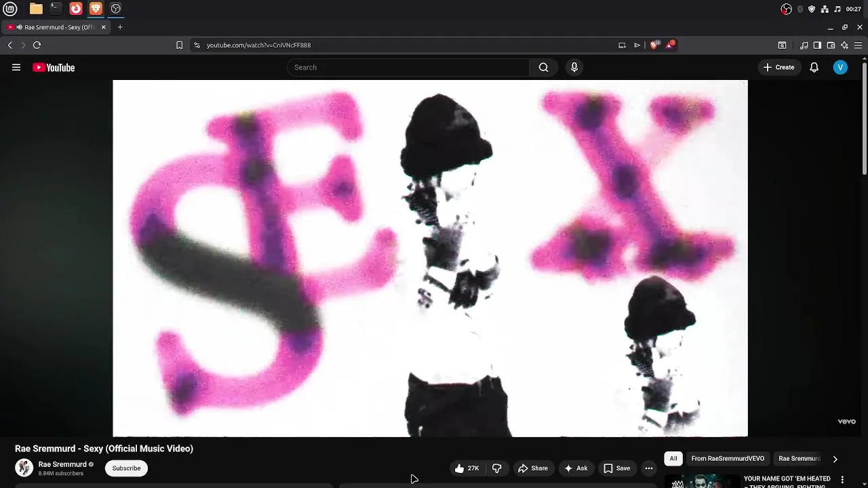Screen dimensions: 868x488
Task: Open a new browser tab
Action: tap(120, 27)
